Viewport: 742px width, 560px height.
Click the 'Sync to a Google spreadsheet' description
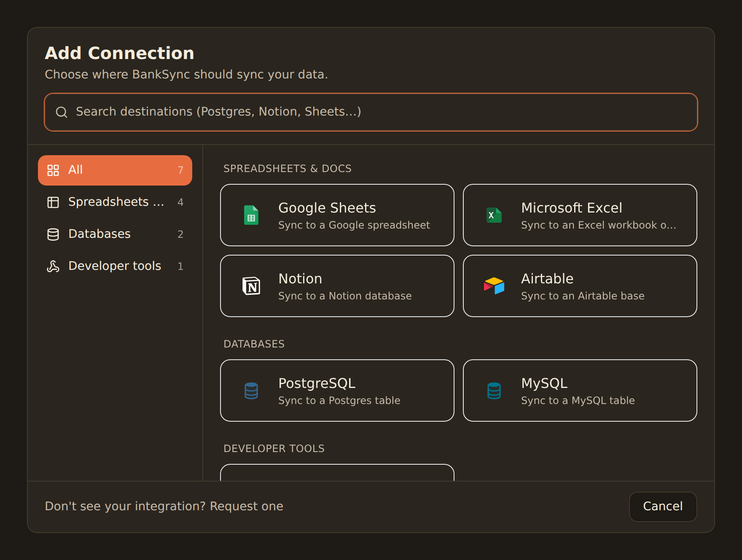354,225
